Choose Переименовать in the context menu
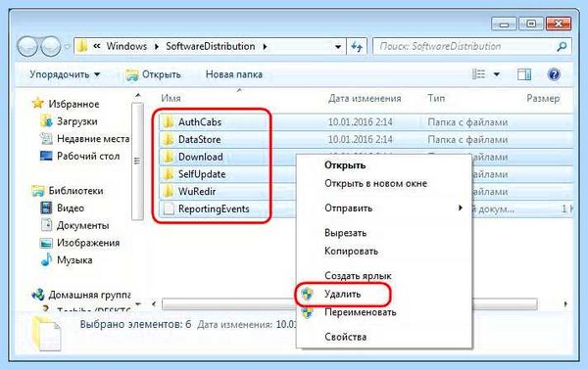This screenshot has width=588, height=370. (361, 312)
